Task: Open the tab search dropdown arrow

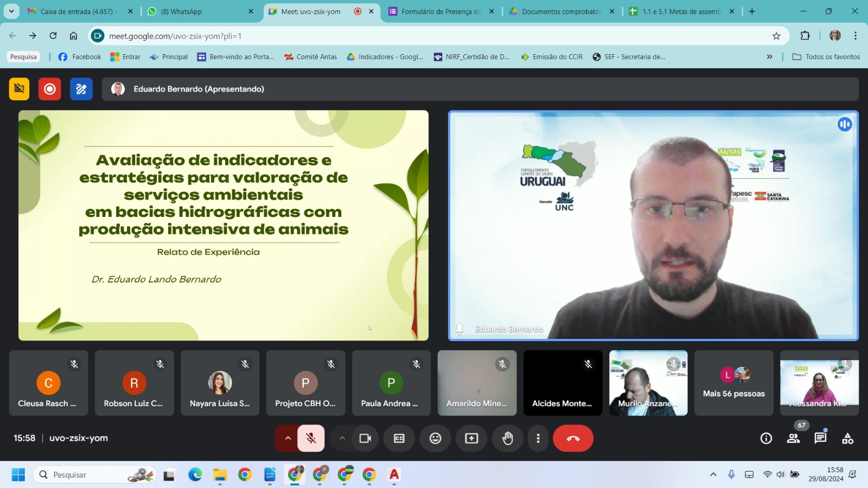Action: (11, 11)
